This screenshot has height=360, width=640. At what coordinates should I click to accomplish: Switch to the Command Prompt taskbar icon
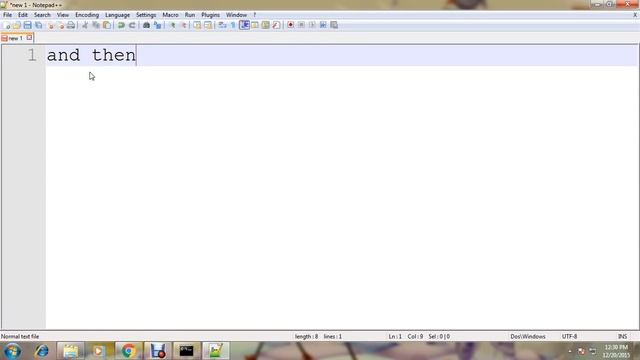[187, 351]
